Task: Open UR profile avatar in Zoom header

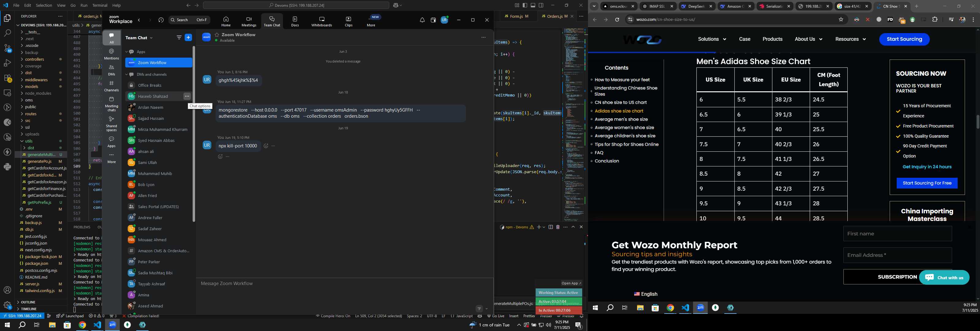Action: [x=444, y=20]
